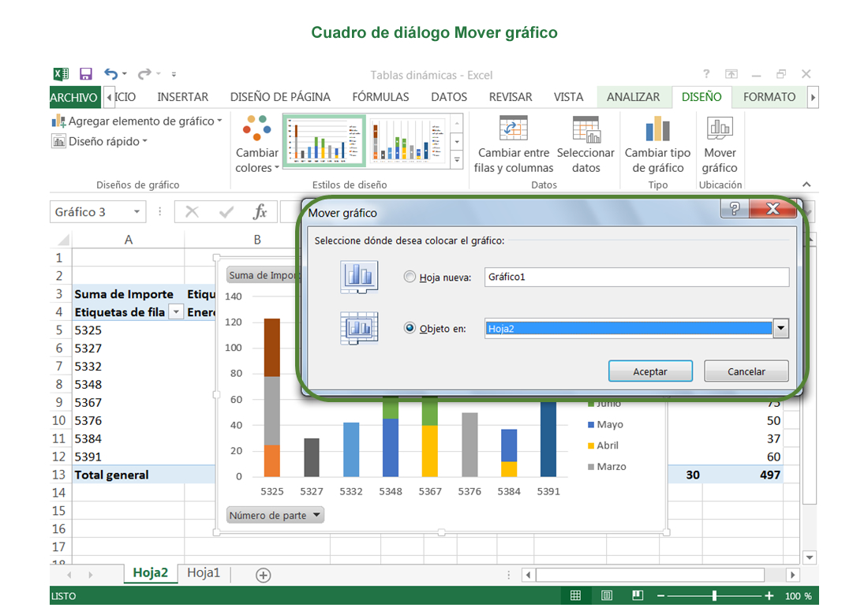This screenshot has width=868, height=615.
Task: Click the zoom out minus icon
Action: point(660,595)
